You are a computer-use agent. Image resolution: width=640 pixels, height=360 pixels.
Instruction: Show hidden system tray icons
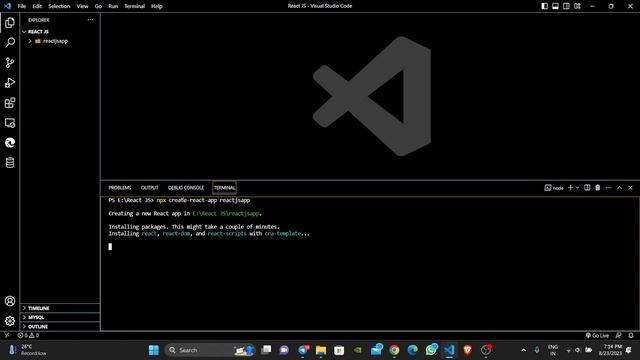pos(524,350)
